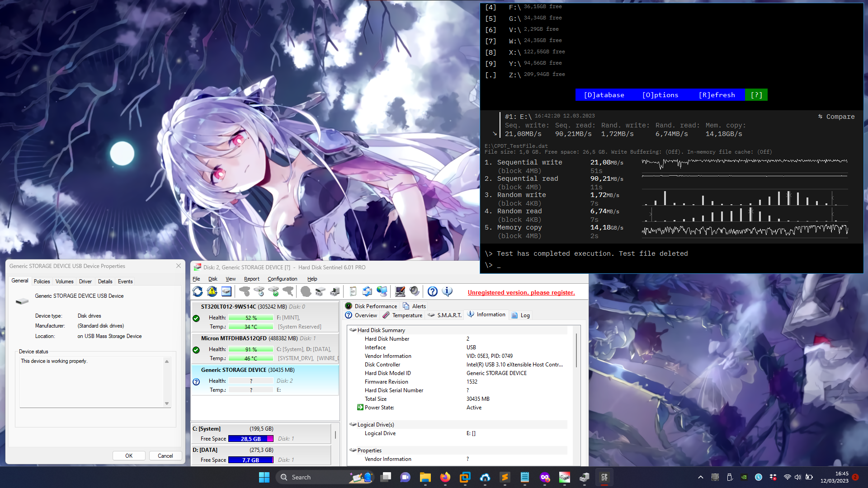868x488 pixels.
Task: Switch to the Overview tab
Action: pos(361,315)
